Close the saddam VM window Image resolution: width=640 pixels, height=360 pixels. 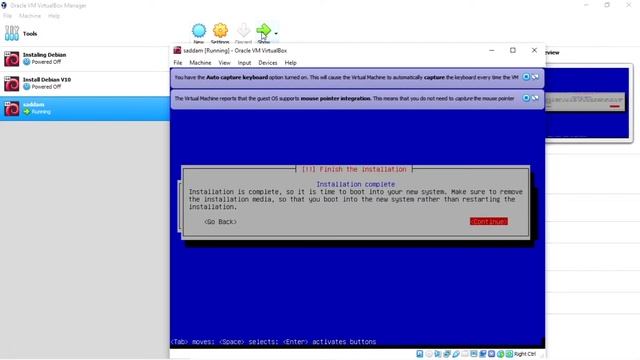534,50
